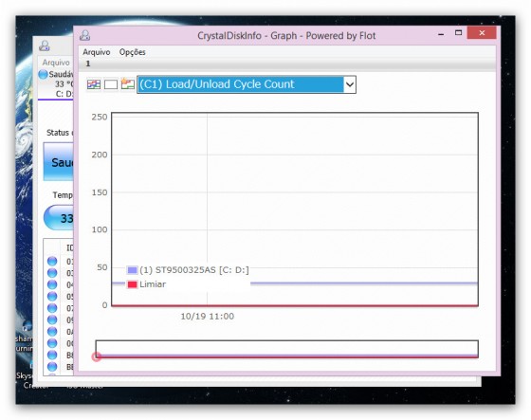531x420 pixels.
Task: Click the Saudável health status button in background window
Action: pyautogui.click(x=59, y=162)
